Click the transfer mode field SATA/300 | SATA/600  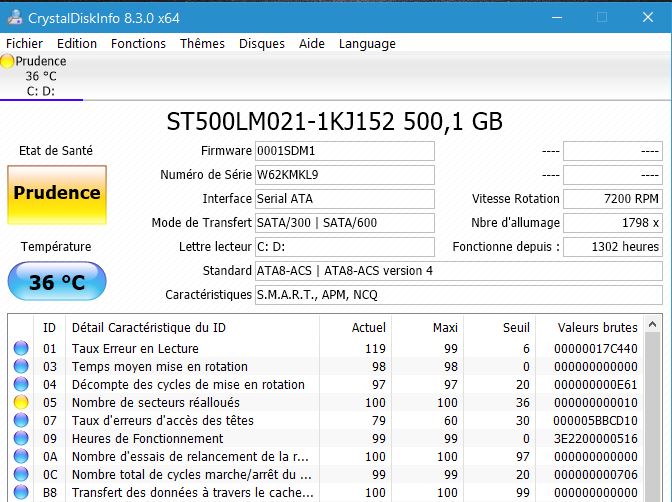point(345,223)
